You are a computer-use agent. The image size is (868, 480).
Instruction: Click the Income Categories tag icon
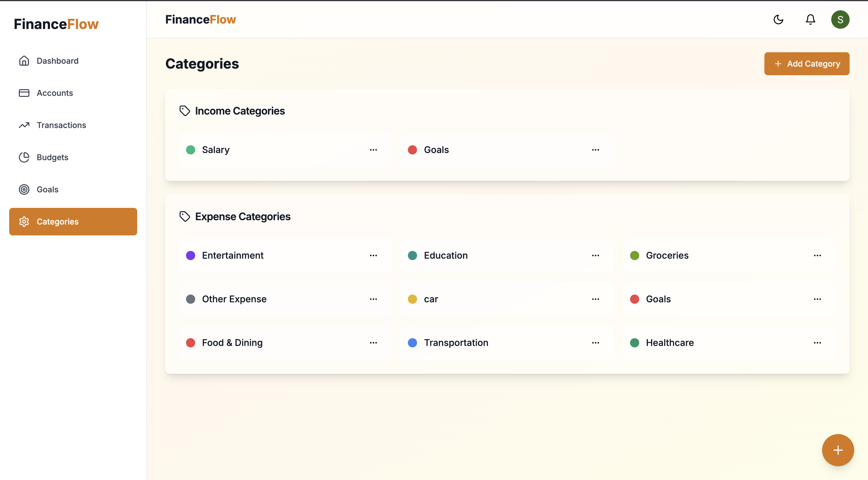(x=184, y=111)
